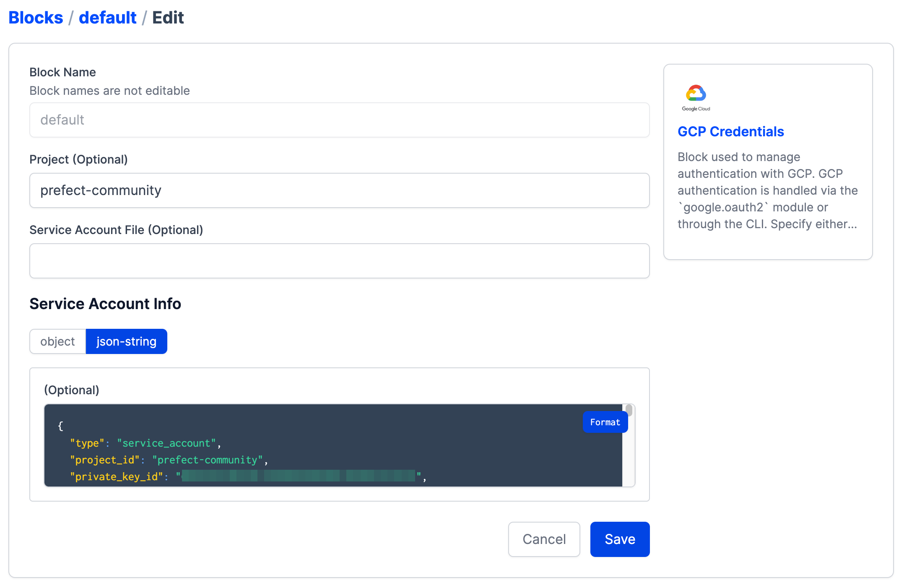The width and height of the screenshot is (904, 588).
Task: Save the block changes
Action: (x=620, y=539)
